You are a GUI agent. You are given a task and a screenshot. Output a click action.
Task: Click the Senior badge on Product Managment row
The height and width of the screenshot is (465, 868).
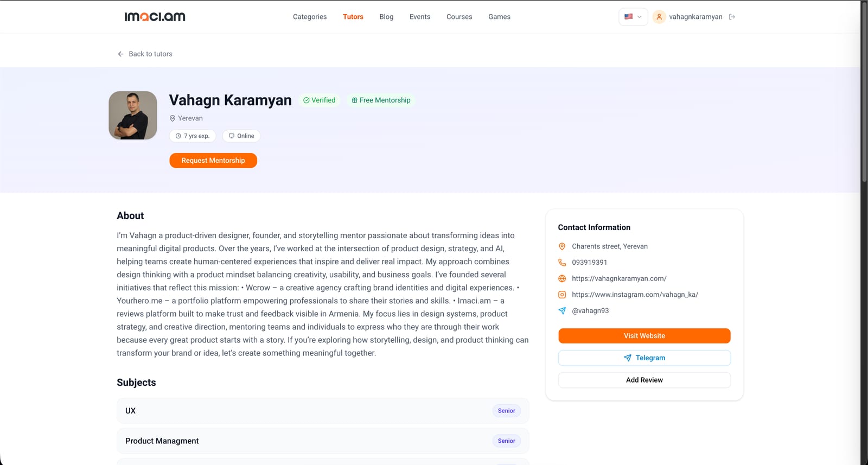(507, 441)
